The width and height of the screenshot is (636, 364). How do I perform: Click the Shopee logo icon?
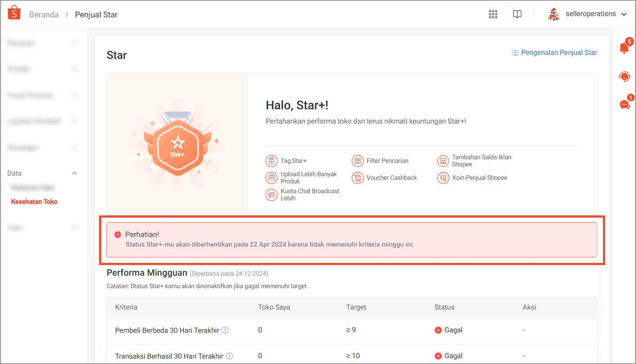(14, 13)
